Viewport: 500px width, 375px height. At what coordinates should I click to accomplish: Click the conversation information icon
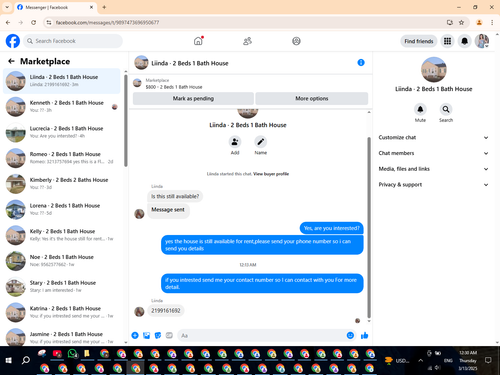pos(361,63)
